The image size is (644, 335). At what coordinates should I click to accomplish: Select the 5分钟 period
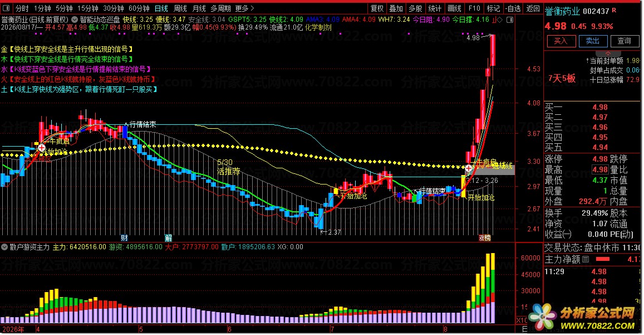(64, 8)
